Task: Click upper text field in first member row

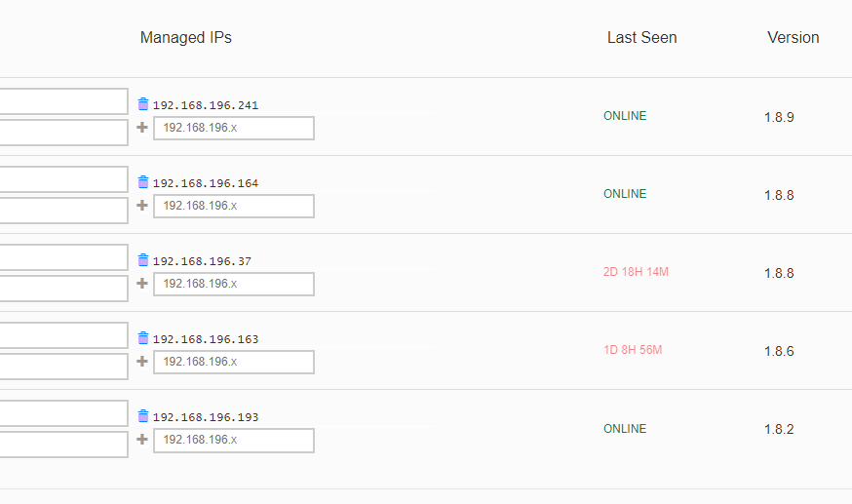Action: (x=63, y=101)
